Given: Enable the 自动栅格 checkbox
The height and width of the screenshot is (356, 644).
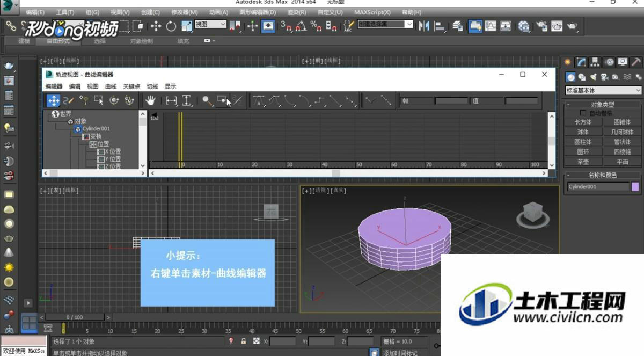Looking at the screenshot, I should point(583,113).
